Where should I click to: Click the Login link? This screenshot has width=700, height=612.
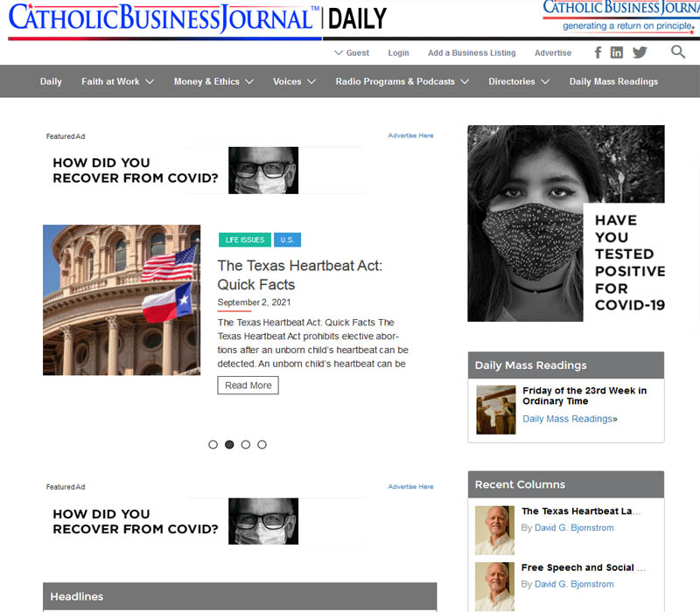click(x=398, y=52)
